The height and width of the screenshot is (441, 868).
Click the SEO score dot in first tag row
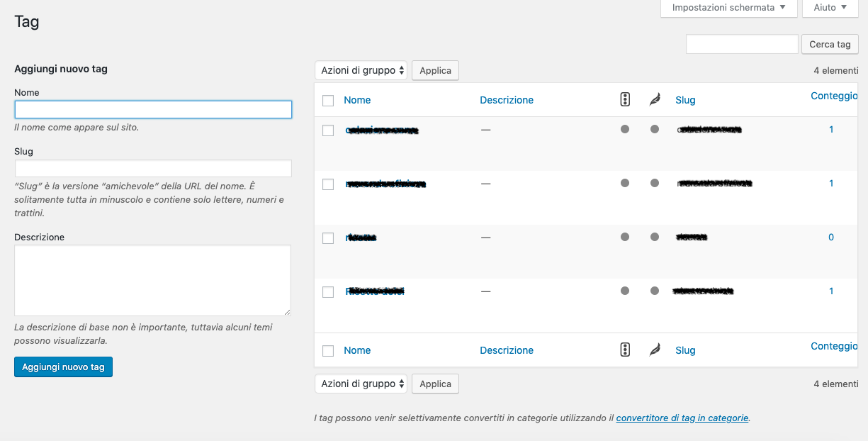[x=625, y=129]
